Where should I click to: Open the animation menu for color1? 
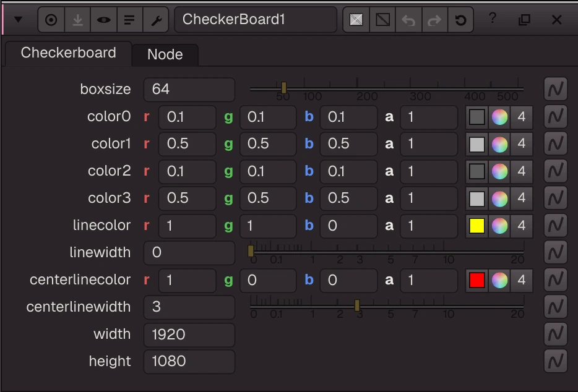556,143
